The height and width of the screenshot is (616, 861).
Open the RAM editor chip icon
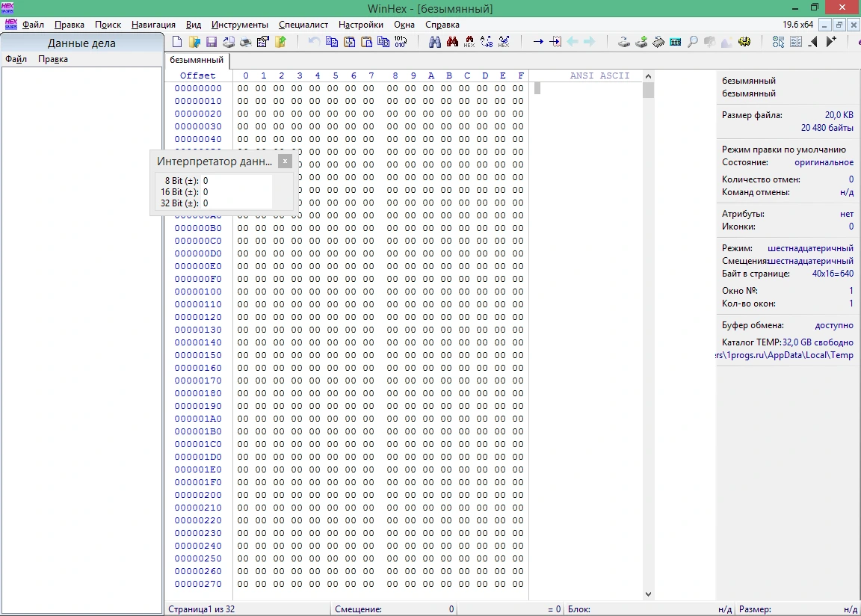658,42
